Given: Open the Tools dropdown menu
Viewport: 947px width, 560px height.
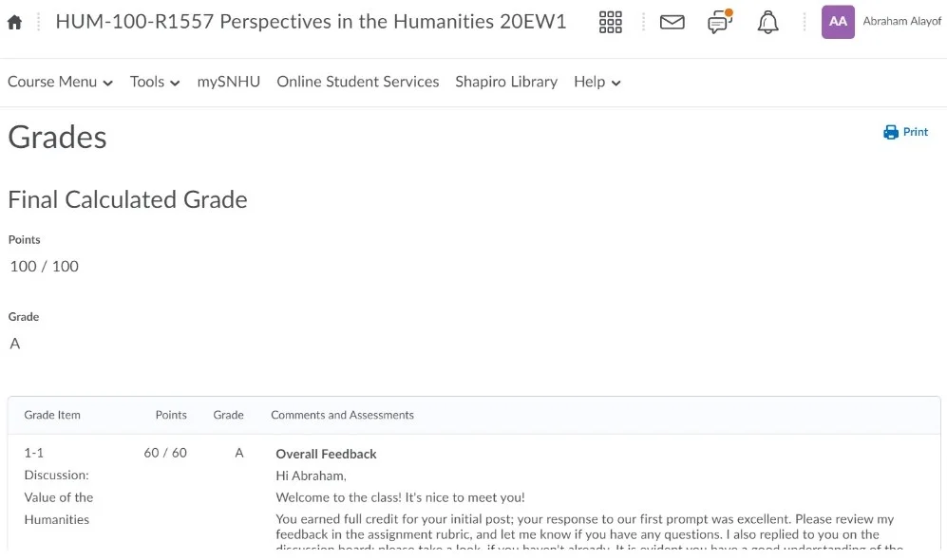Looking at the screenshot, I should pyautogui.click(x=155, y=82).
